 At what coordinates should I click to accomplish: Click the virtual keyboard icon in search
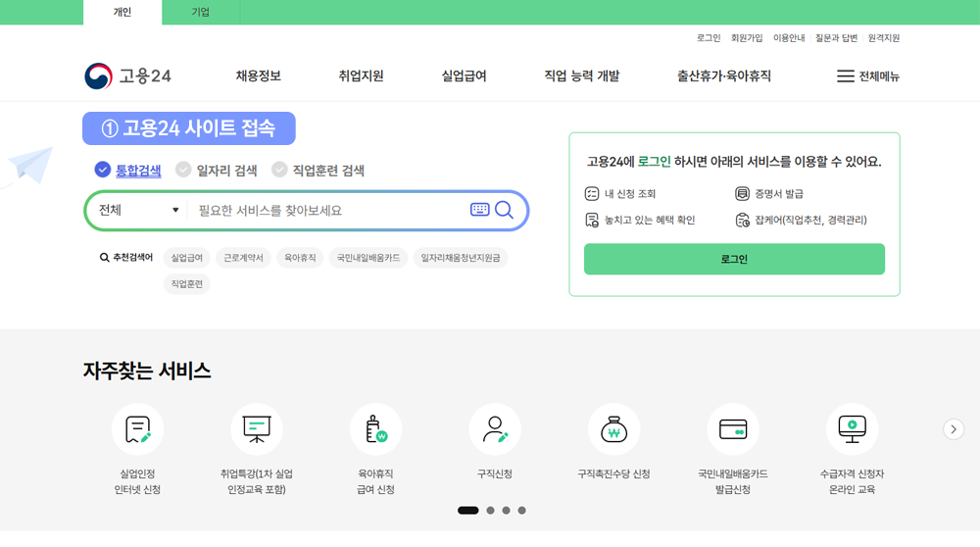click(479, 210)
